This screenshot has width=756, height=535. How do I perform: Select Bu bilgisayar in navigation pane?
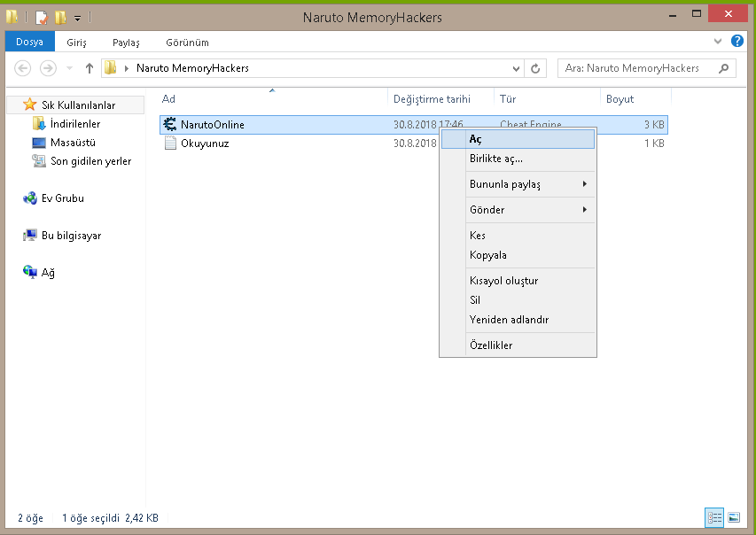(x=72, y=236)
